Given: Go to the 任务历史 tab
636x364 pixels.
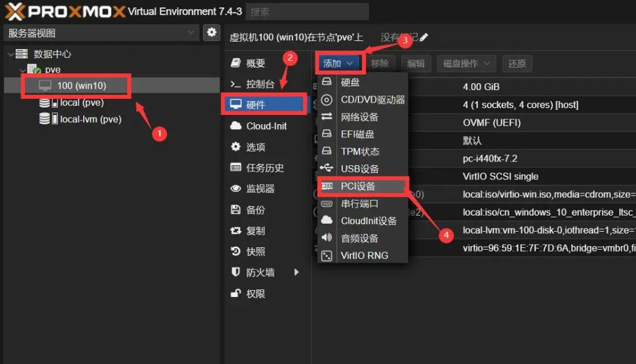Looking at the screenshot, I should point(265,168).
